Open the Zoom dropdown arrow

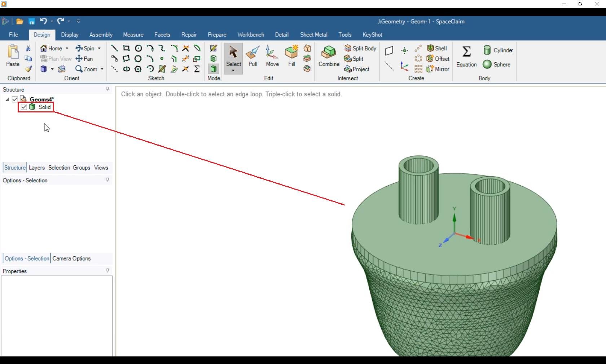pos(102,69)
